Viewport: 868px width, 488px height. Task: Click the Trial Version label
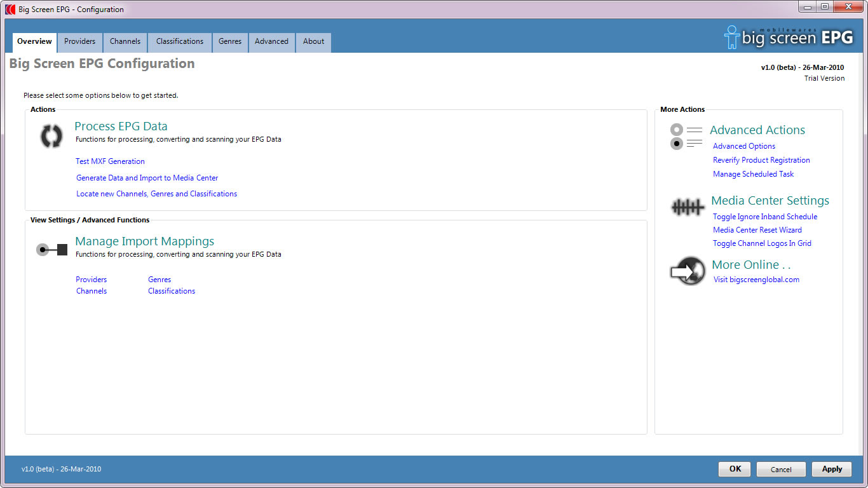824,79
